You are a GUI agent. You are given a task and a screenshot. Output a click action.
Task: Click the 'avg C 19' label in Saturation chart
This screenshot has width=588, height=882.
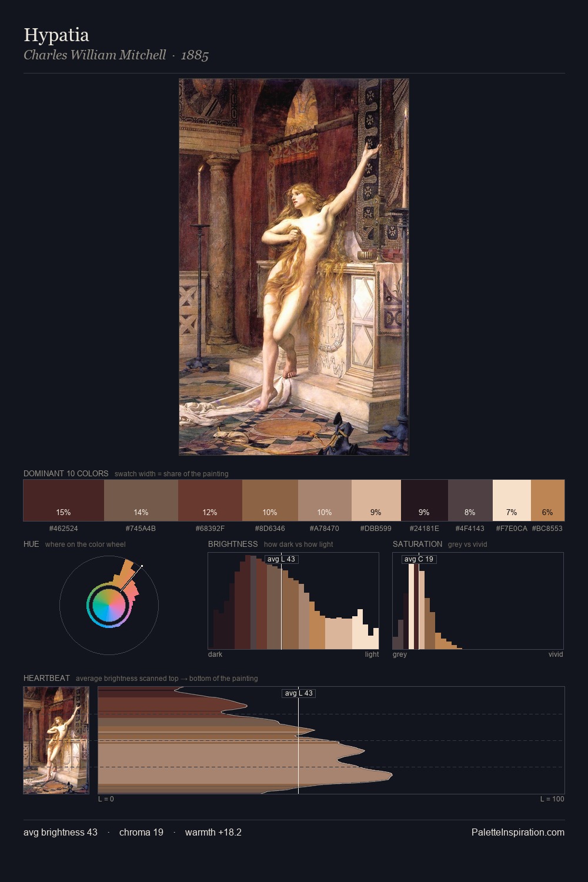(x=419, y=559)
